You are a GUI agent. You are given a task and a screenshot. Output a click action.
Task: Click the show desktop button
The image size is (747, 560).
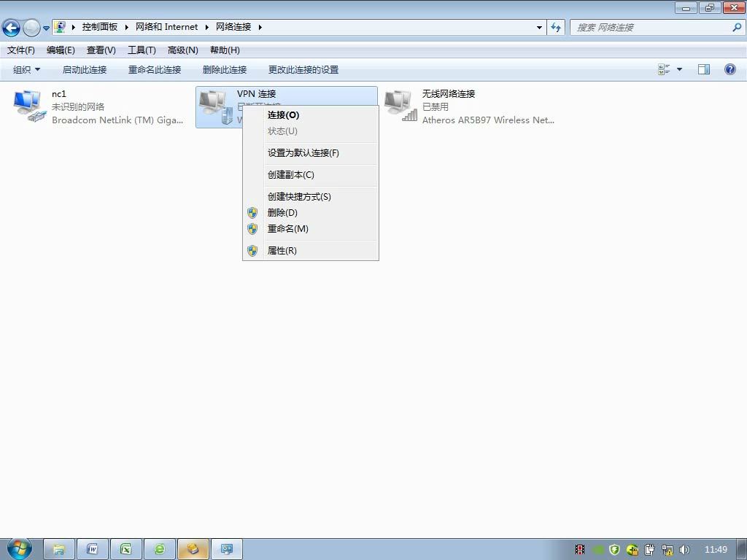tap(742, 549)
